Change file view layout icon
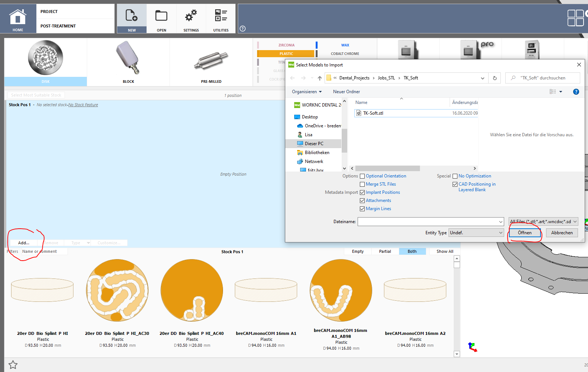This screenshot has height=372, width=588. 553,92
